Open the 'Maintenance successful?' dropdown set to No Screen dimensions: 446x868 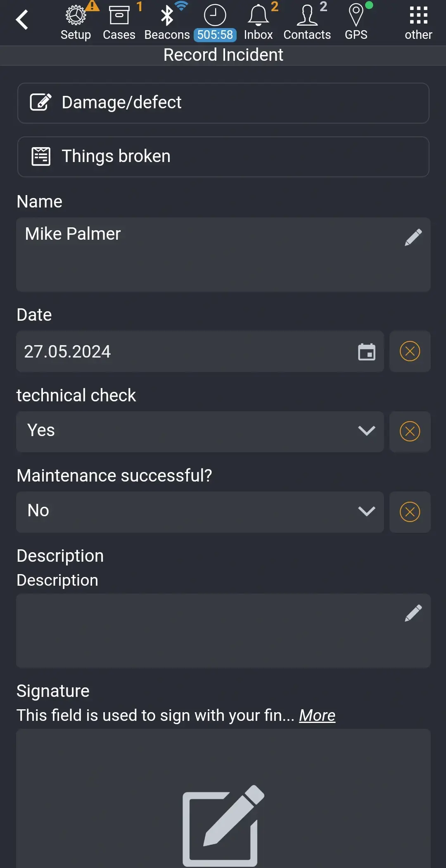(x=200, y=512)
